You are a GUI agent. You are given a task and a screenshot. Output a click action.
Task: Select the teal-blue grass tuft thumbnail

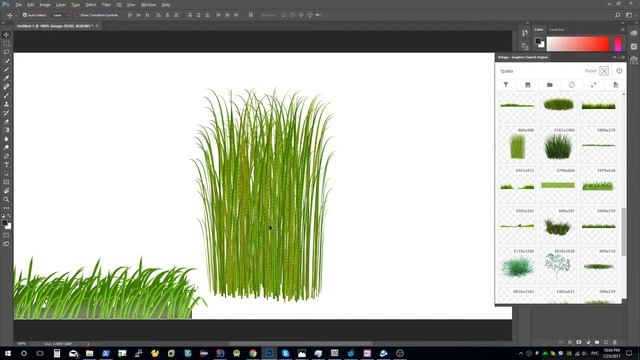point(517,267)
